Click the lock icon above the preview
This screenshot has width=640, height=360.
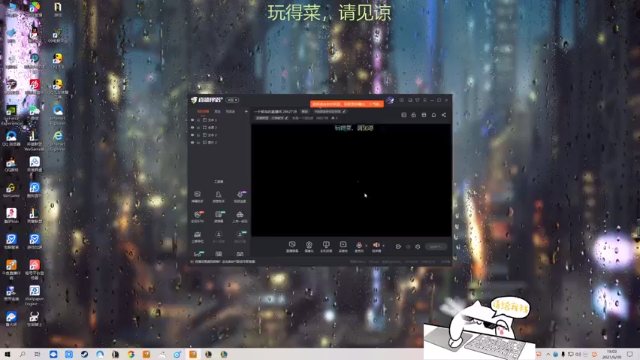coord(413,115)
